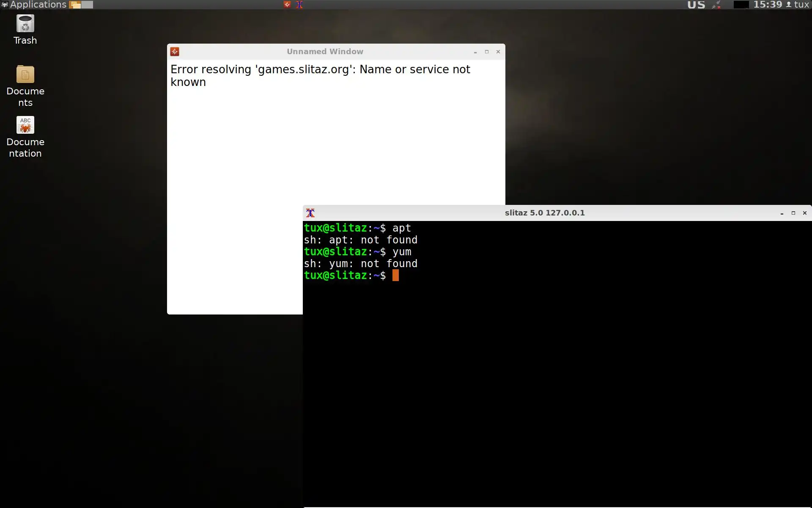Switch to the first workspace in pager
Image resolution: width=812 pixels, height=508 pixels.
coord(75,5)
